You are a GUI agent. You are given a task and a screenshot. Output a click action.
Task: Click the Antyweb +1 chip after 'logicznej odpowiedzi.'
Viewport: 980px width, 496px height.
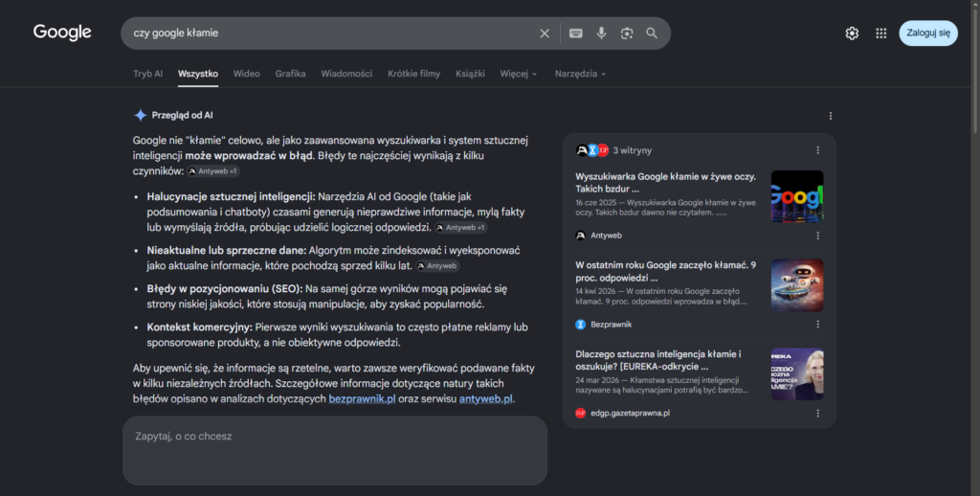[x=460, y=228]
